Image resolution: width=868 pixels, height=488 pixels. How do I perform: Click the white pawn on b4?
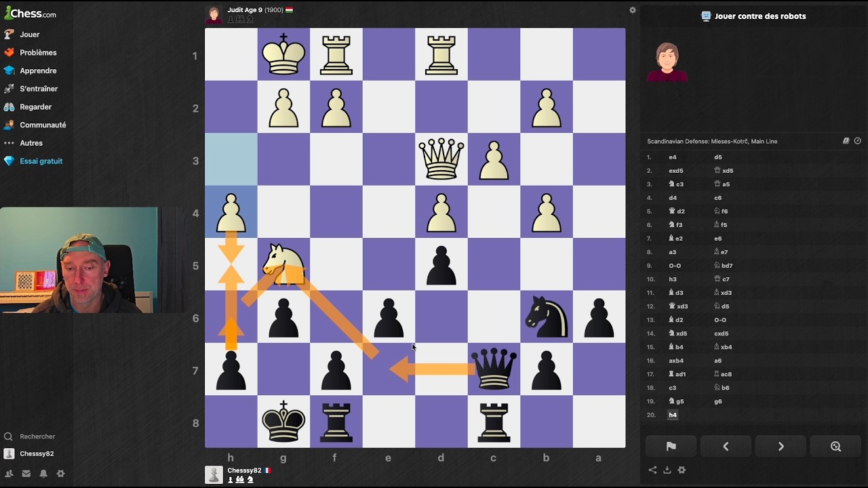pos(547,211)
